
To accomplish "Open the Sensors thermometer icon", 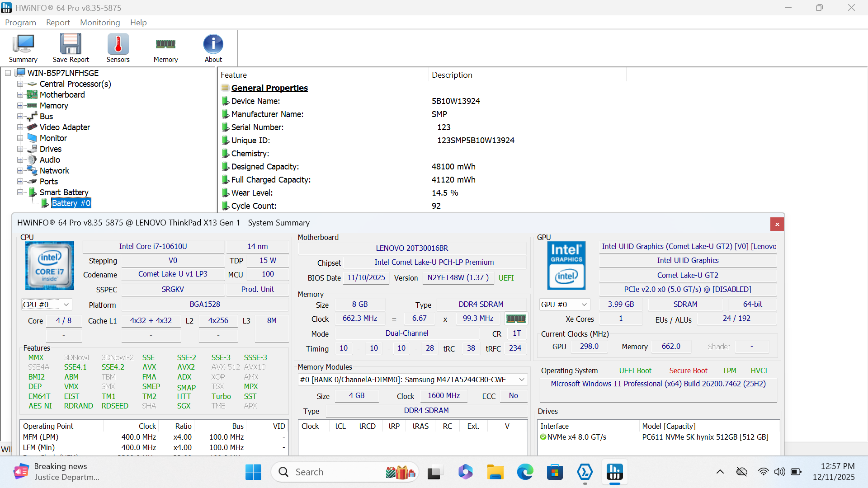I will click(118, 44).
